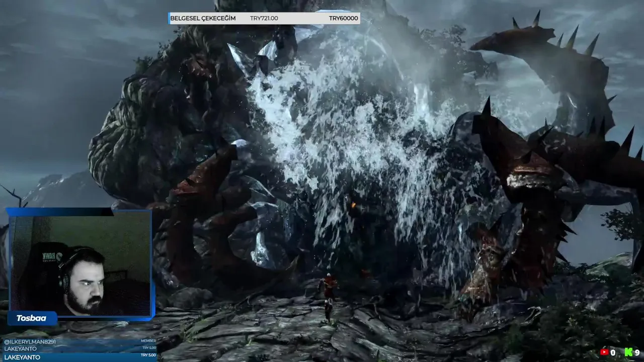Click the YouTube viewer count 0
This screenshot has width=644, height=362.
[613, 352]
